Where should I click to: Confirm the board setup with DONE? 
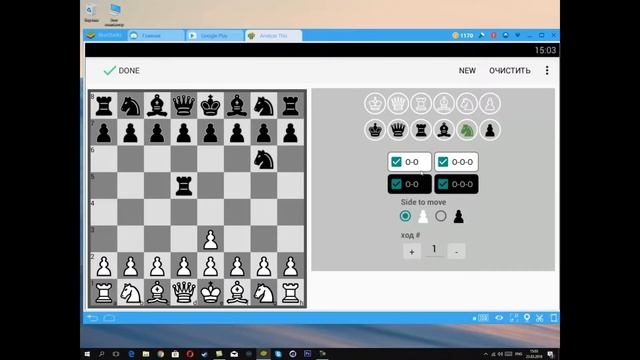point(122,71)
